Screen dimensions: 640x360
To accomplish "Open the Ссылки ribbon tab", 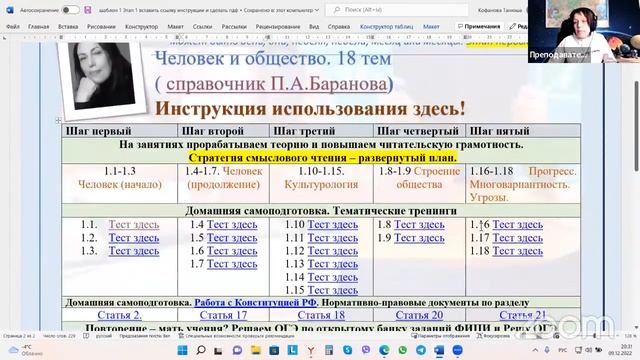I will tap(202, 27).
